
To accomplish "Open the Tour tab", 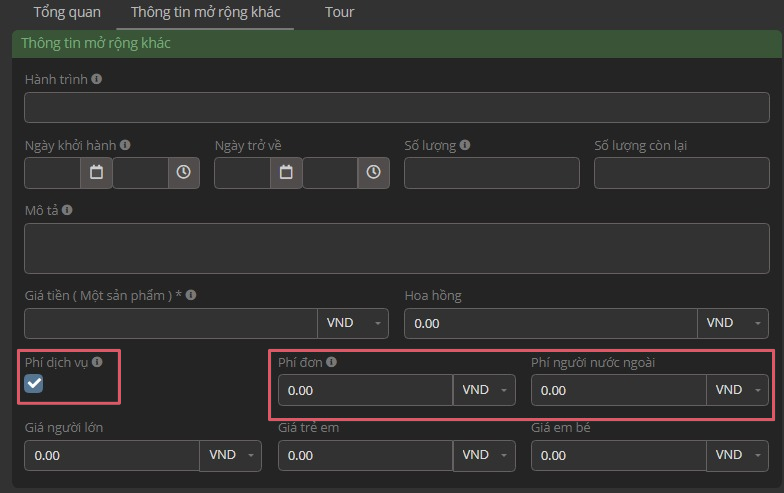I will tap(339, 13).
